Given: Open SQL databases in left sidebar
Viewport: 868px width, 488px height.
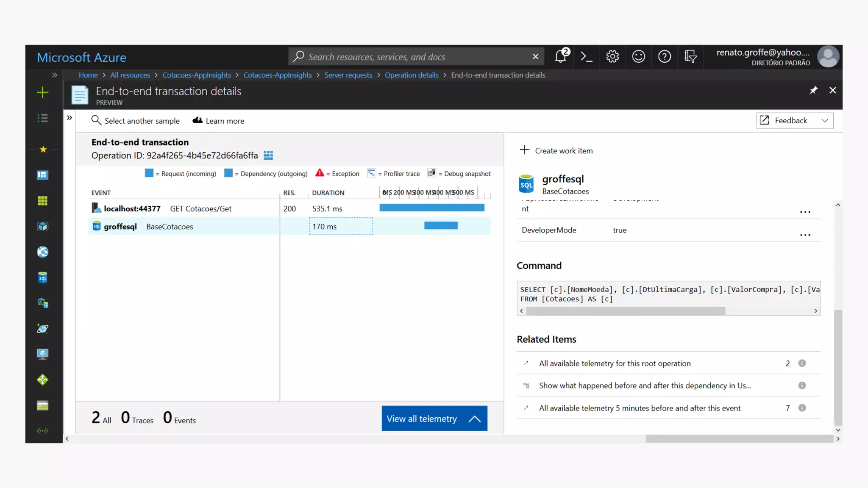Looking at the screenshot, I should tap(42, 277).
